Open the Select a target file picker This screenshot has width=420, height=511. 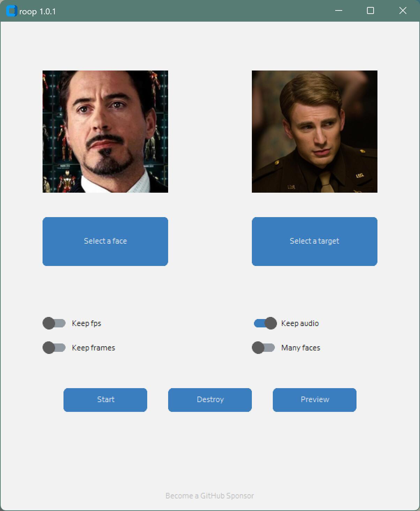(x=315, y=242)
